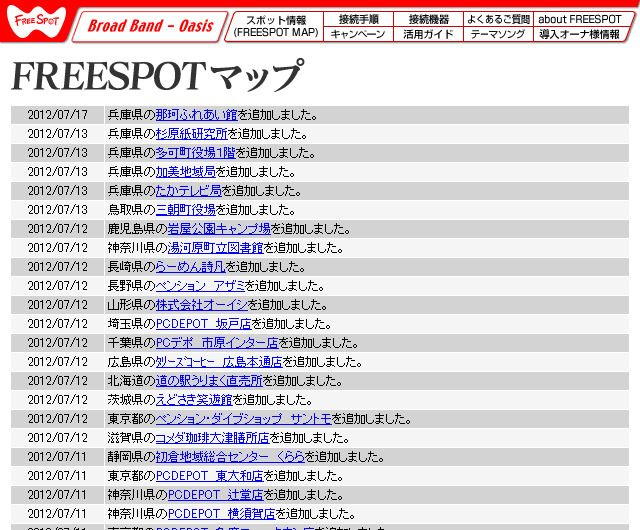Open テーマソング menu item
This screenshot has width=640, height=530.
point(498,34)
